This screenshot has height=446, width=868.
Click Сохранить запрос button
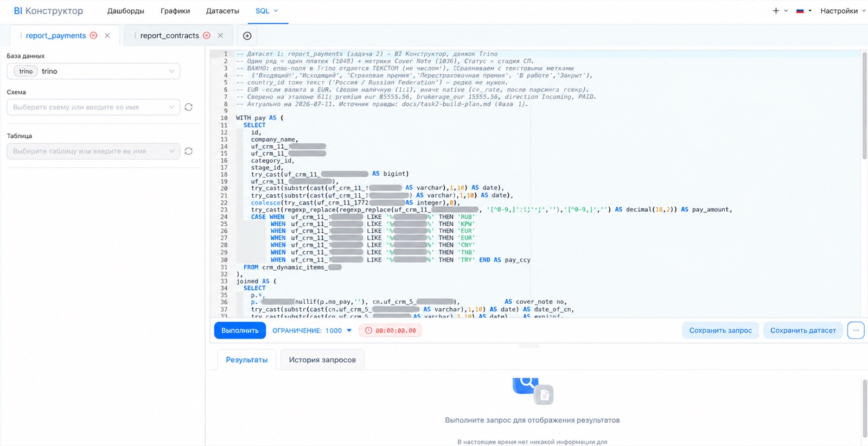tap(720, 330)
